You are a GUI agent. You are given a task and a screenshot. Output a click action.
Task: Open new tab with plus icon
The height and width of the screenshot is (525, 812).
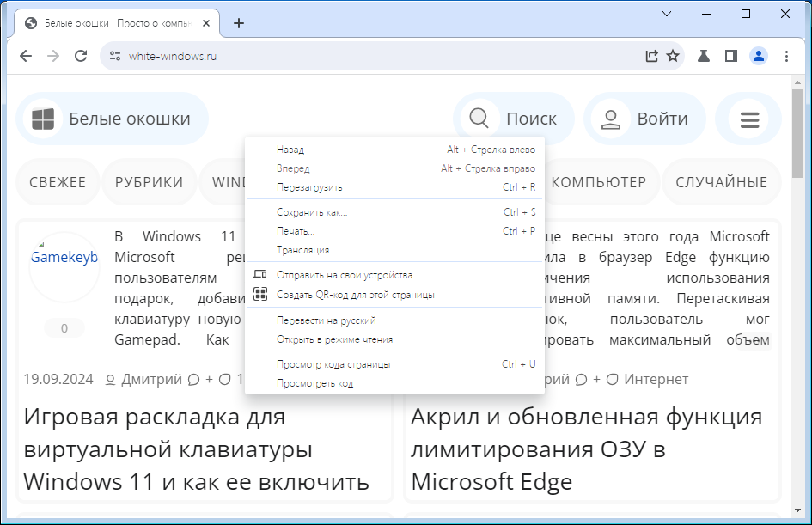[x=239, y=23]
